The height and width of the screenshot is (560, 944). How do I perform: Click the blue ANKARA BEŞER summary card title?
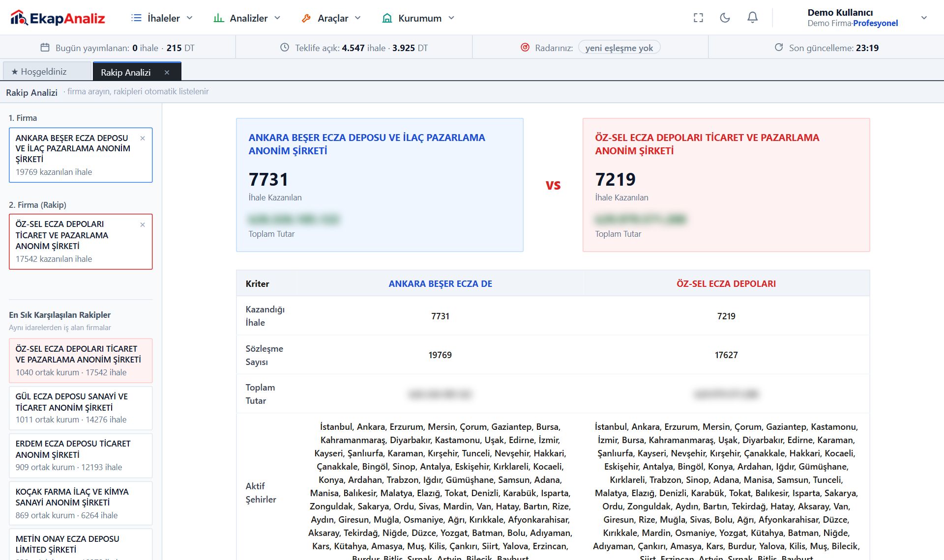pos(367,144)
